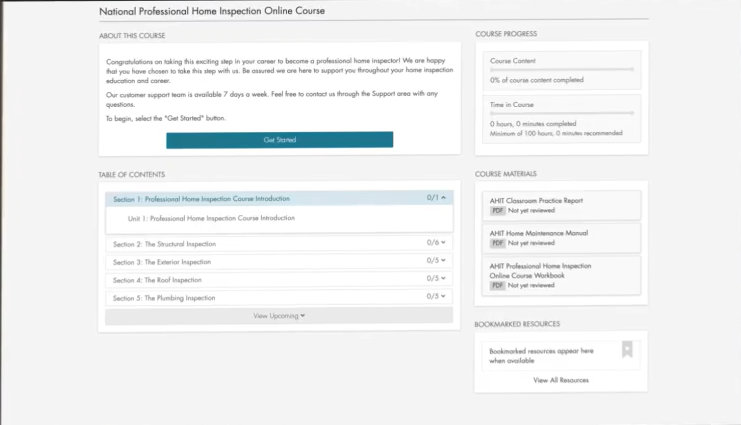Click PDF badge of Home Maintenance Manual
This screenshot has height=425, width=741.
click(497, 243)
